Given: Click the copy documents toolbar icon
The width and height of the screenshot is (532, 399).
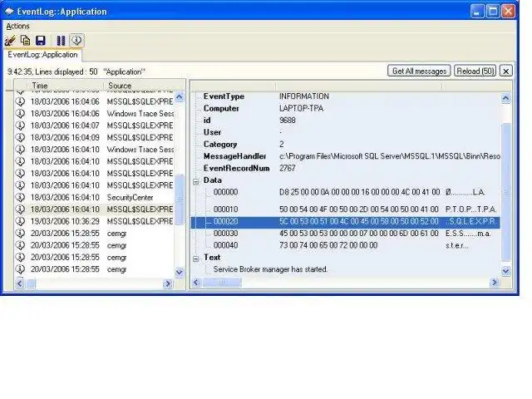Looking at the screenshot, I should coord(25,41).
